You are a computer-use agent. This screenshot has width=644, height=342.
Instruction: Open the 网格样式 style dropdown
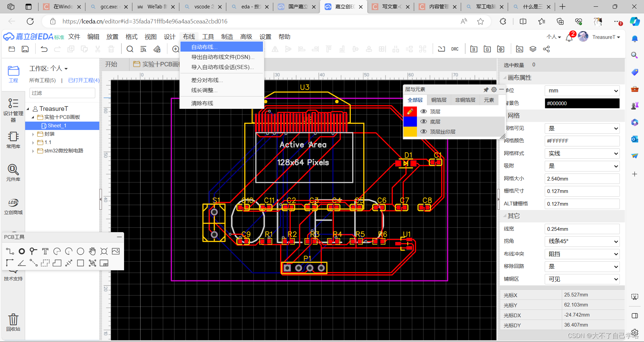pos(582,153)
